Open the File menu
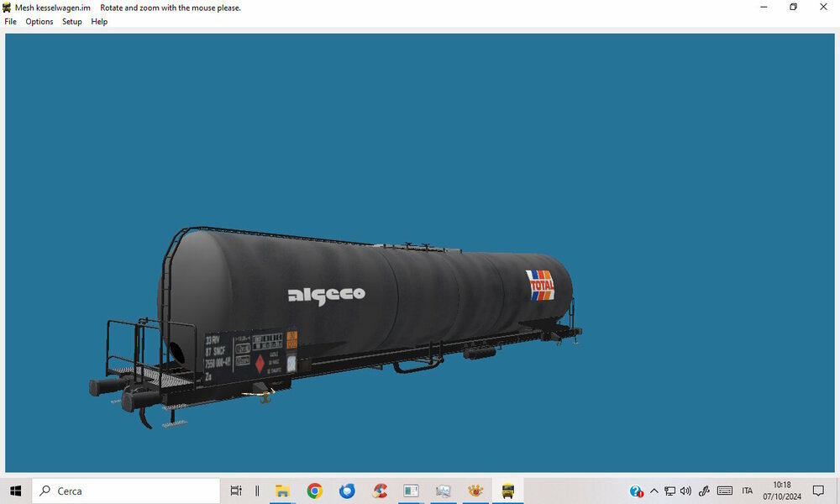This screenshot has width=840, height=504. pos(10,22)
